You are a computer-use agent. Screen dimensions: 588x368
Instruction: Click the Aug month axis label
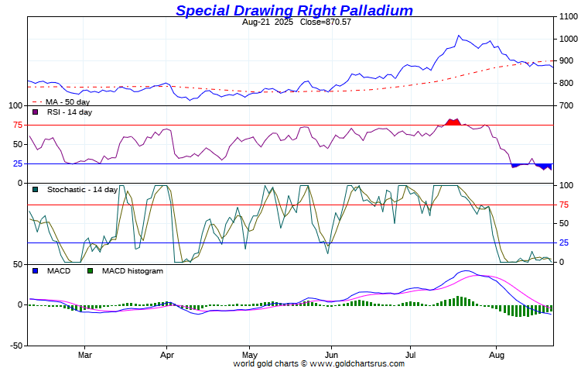pyautogui.click(x=497, y=355)
